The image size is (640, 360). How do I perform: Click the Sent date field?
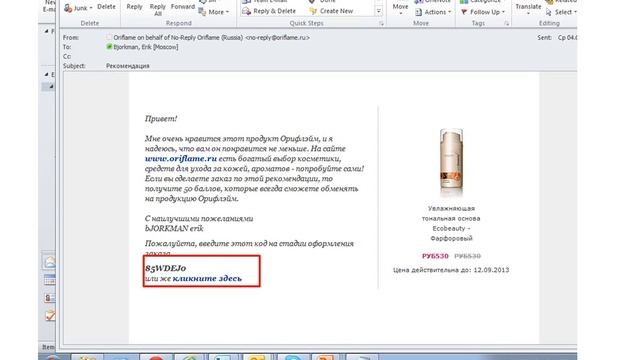point(567,38)
